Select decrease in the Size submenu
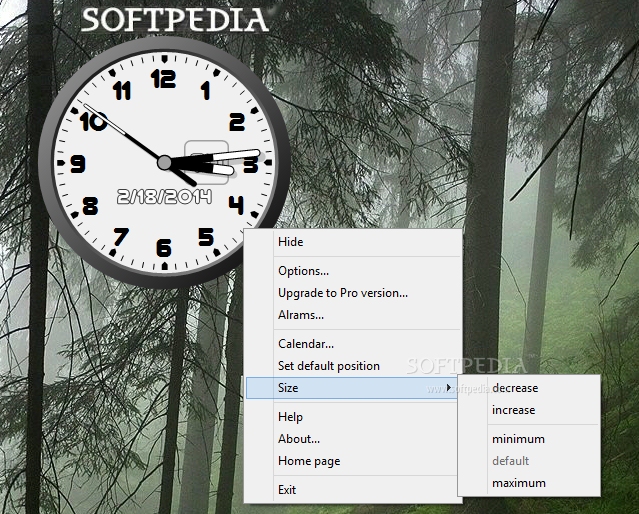This screenshot has height=514, width=639. pos(529,388)
